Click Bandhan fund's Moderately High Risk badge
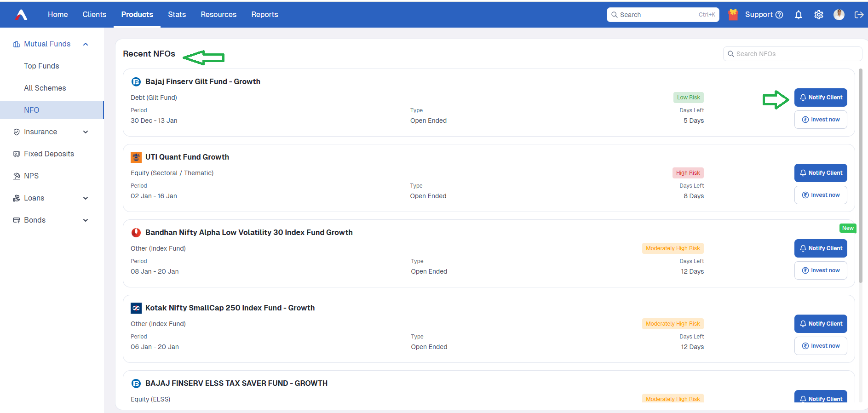Screen dimensions: 868x413 pos(673,248)
